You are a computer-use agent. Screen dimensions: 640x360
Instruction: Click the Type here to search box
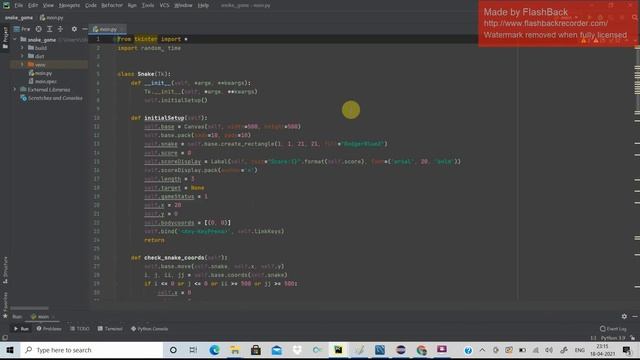point(91,350)
